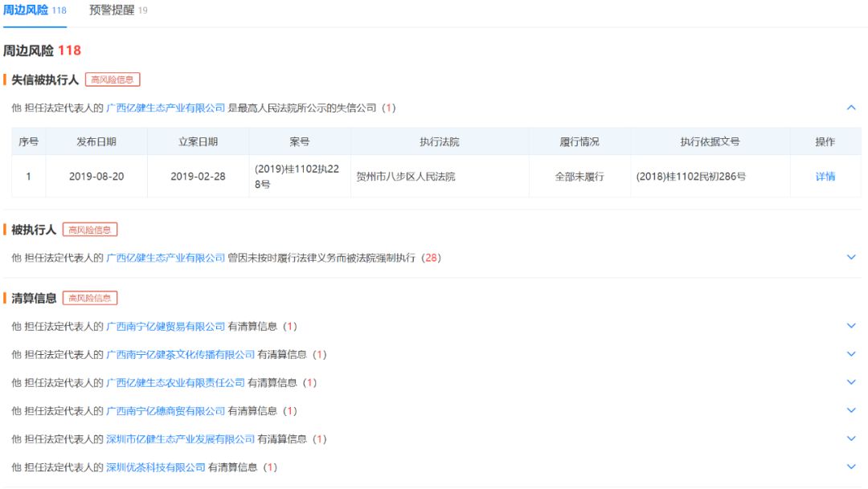
Task: Click the row number 1 cell
Action: pos(29,177)
